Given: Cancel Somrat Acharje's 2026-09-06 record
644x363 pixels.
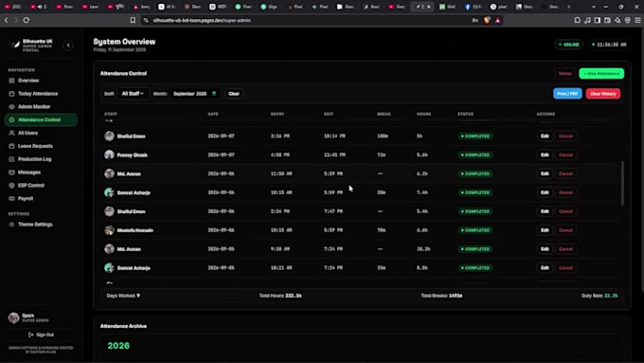Looking at the screenshot, I should (x=565, y=192).
